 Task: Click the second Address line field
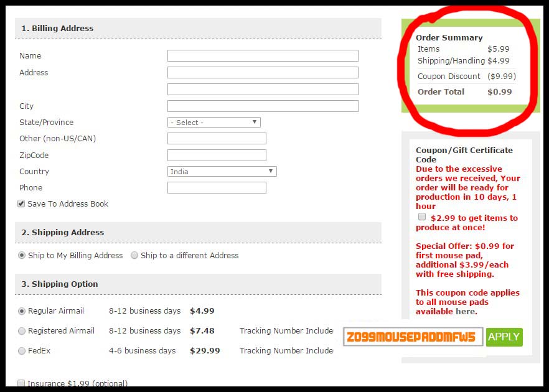(263, 90)
